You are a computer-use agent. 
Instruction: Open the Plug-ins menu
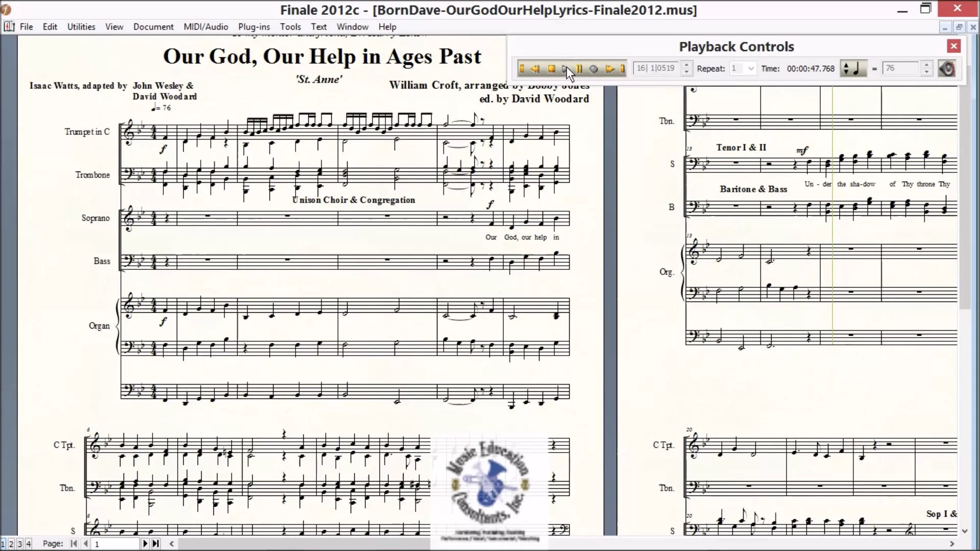tap(254, 27)
